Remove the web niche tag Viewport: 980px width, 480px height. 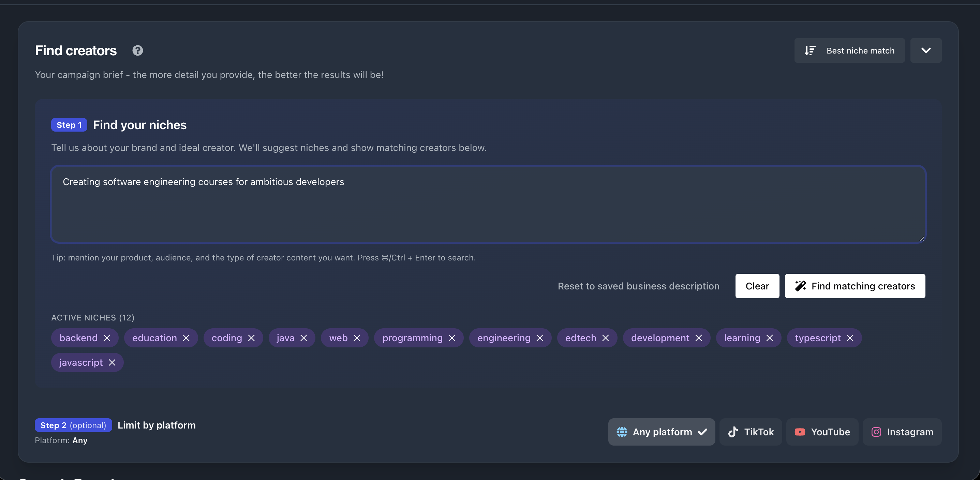(x=357, y=338)
